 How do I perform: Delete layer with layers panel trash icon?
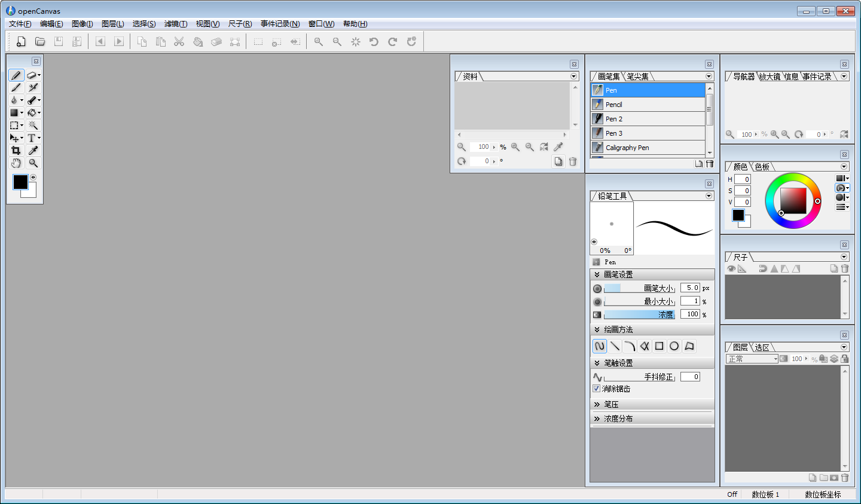click(x=845, y=478)
